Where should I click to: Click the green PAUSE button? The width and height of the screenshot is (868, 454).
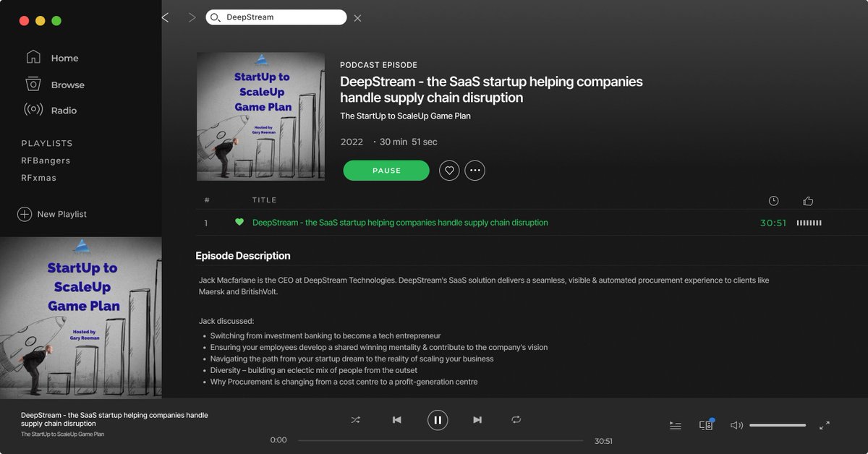(386, 171)
